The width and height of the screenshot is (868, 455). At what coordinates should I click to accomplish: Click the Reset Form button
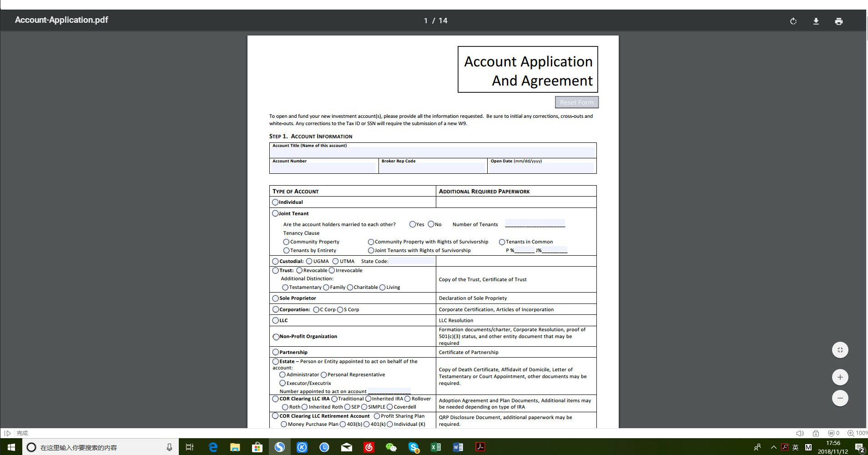point(577,102)
